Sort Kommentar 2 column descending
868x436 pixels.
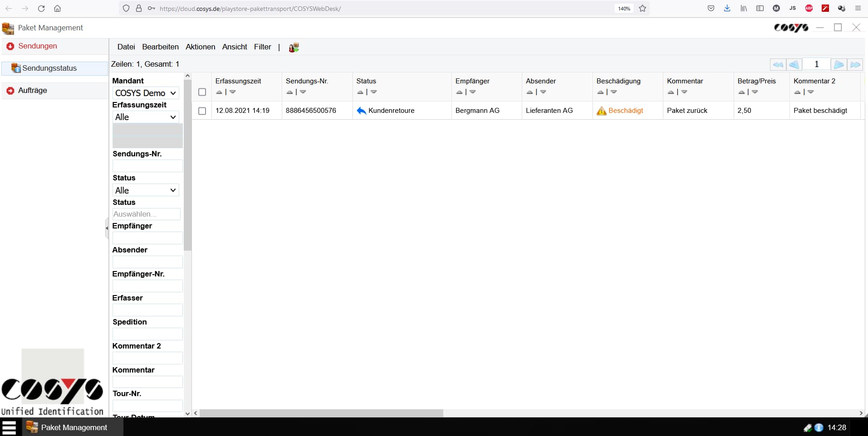click(811, 92)
